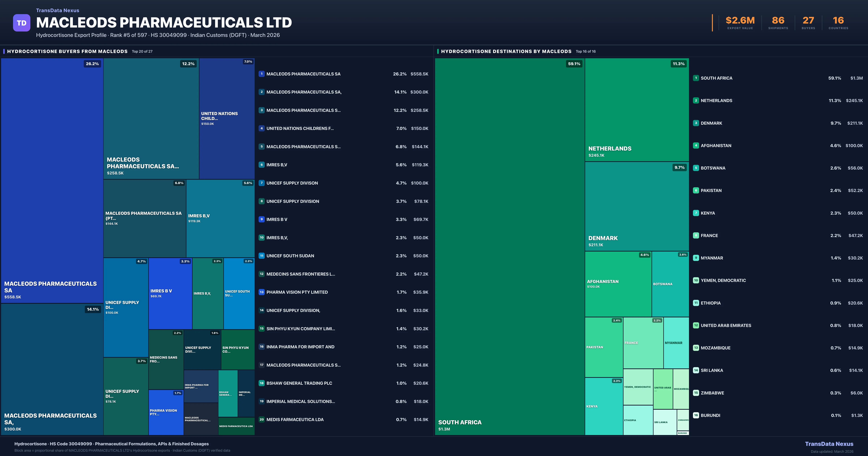868x456 pixels.
Task: Open the Hydrocortisone Buyers from Macleods heading
Action: (67, 51)
